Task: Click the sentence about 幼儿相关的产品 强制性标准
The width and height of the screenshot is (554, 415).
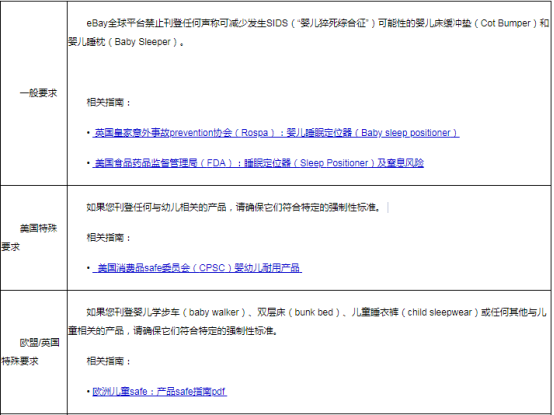Action: coord(234,207)
